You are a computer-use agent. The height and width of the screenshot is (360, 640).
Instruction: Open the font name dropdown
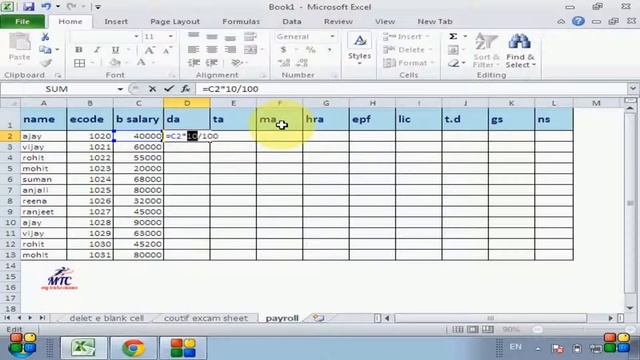136,36
